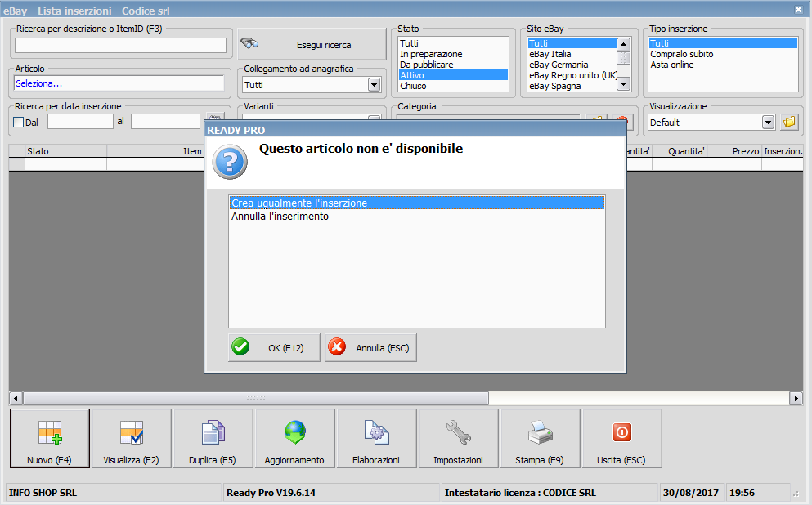Click the Stato column header
812x505 pixels.
(65, 151)
